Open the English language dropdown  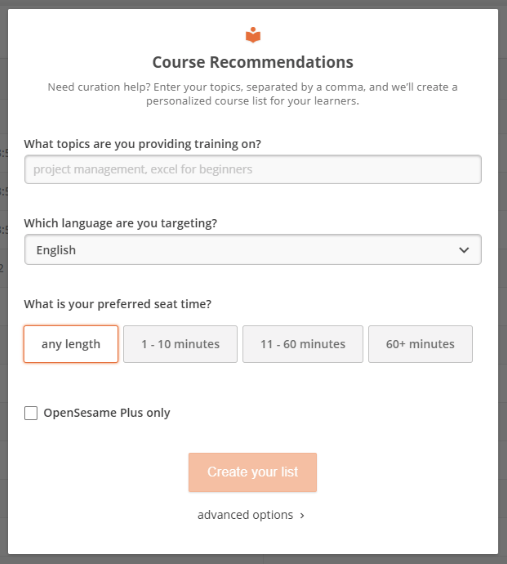(253, 250)
